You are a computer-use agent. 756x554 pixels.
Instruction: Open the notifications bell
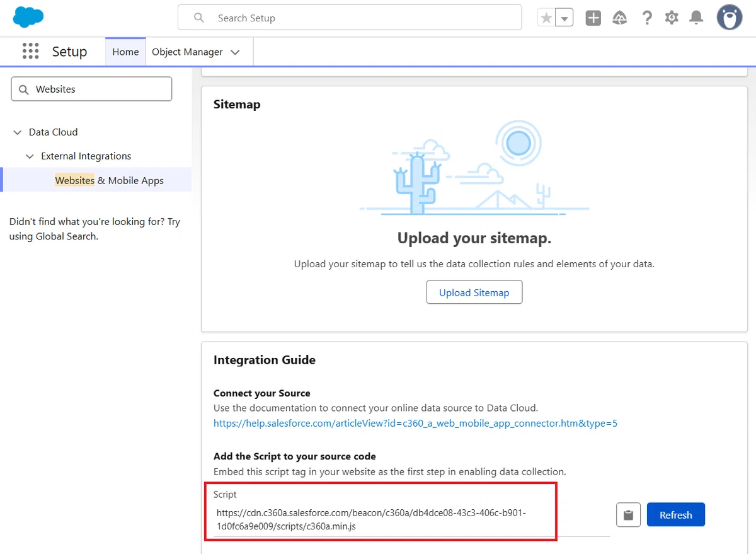[x=696, y=18]
